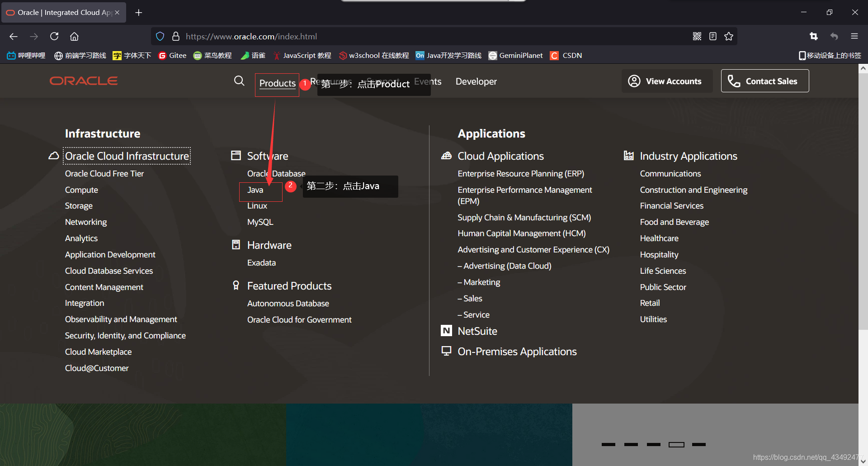Open a new tab with the plus button
Image resolution: width=868 pixels, height=466 pixels.
click(139, 13)
